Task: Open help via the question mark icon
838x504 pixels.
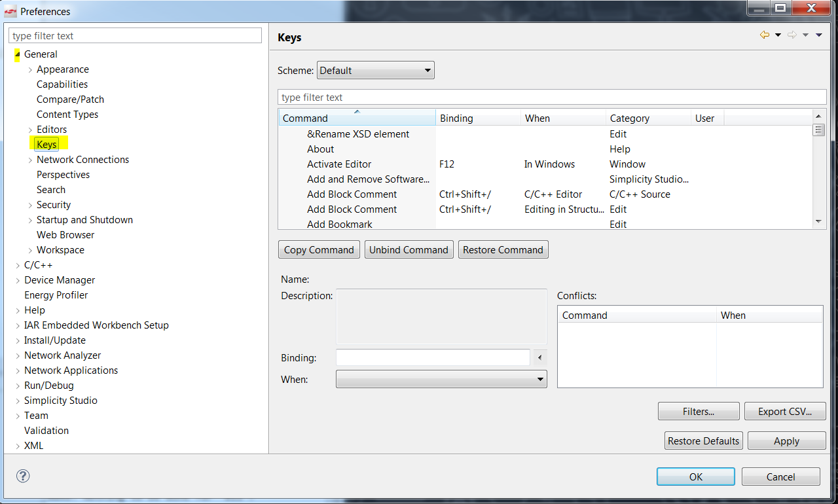Action: coord(23,477)
